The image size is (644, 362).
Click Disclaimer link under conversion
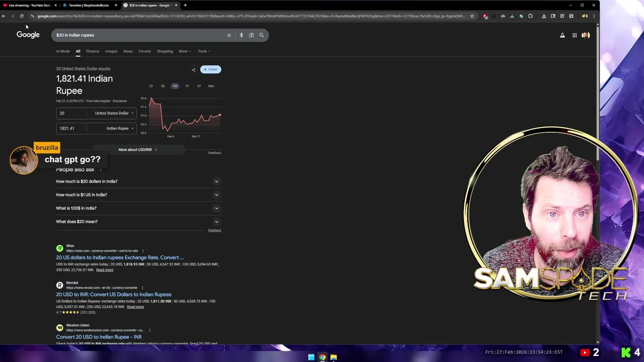[x=120, y=101]
